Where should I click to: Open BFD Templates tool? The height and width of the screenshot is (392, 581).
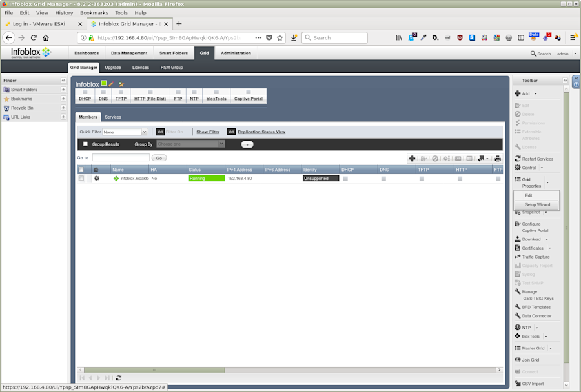(533, 307)
